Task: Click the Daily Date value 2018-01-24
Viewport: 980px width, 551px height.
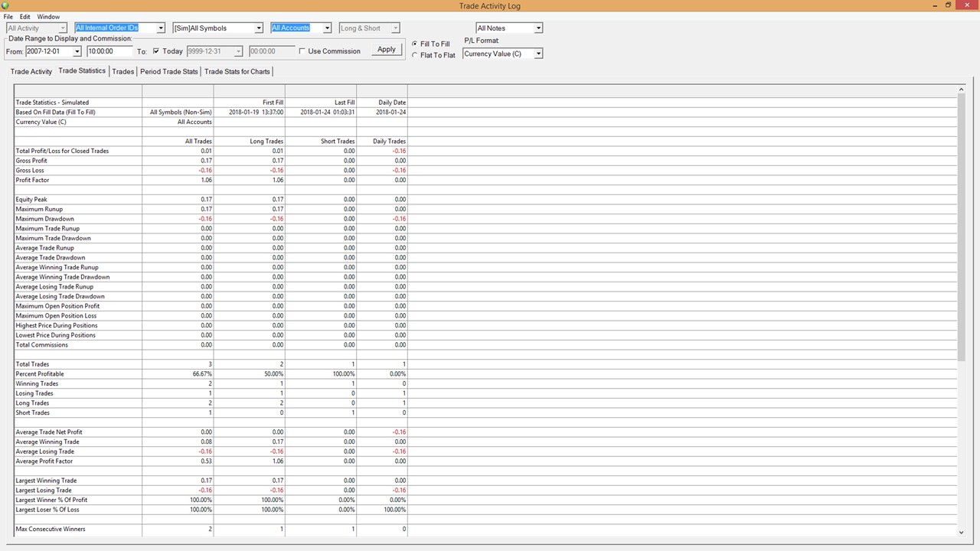Action: tap(391, 112)
